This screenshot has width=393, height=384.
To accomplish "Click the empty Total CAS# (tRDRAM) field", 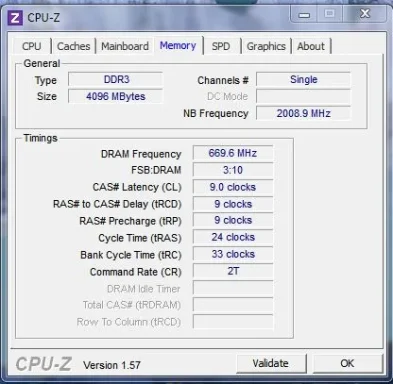I will click(233, 305).
